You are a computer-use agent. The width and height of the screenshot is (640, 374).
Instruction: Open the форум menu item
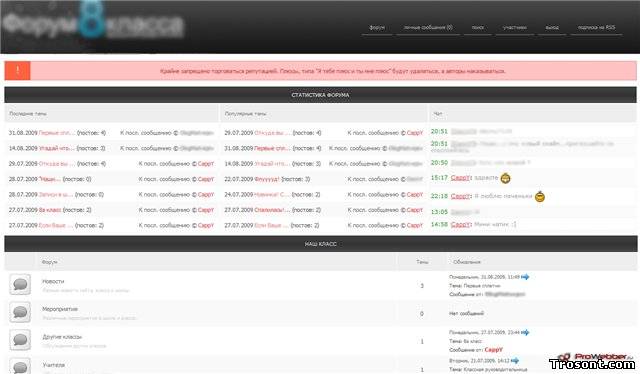377,27
